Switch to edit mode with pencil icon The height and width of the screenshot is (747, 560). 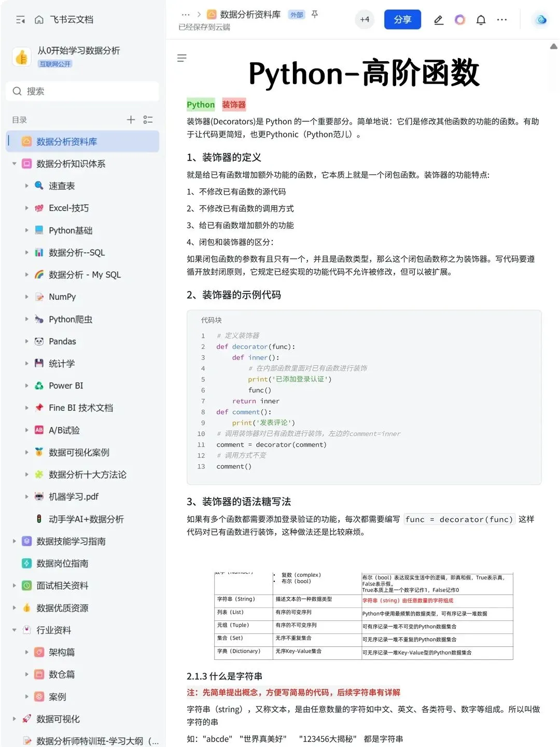click(x=439, y=20)
